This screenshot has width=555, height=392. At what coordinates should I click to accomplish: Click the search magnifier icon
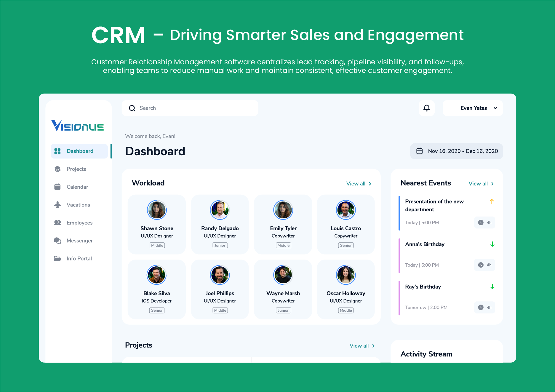pyautogui.click(x=132, y=108)
